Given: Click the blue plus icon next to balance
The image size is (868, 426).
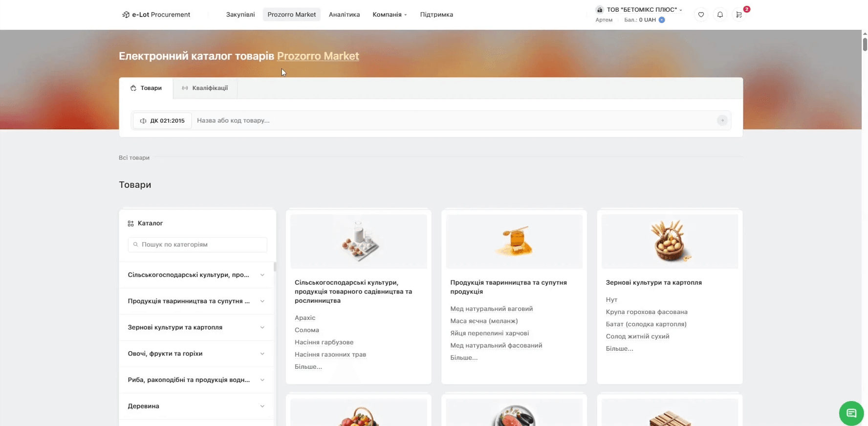Looking at the screenshot, I should click(662, 20).
